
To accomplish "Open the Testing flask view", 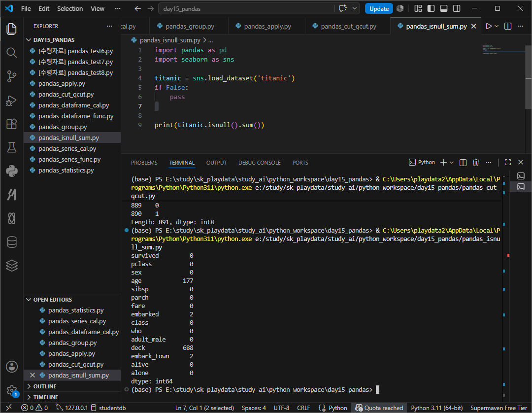I will (x=11, y=147).
